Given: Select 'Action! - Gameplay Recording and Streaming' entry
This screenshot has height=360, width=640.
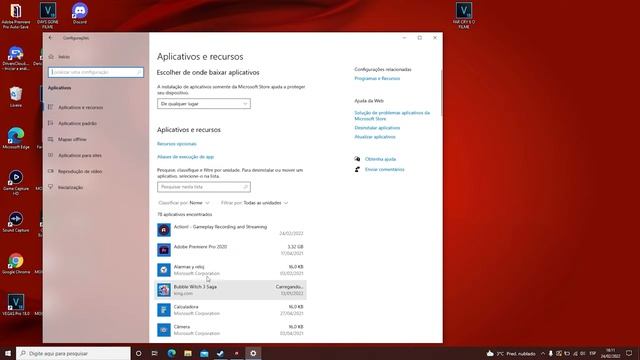Looking at the screenshot, I should 230,230.
